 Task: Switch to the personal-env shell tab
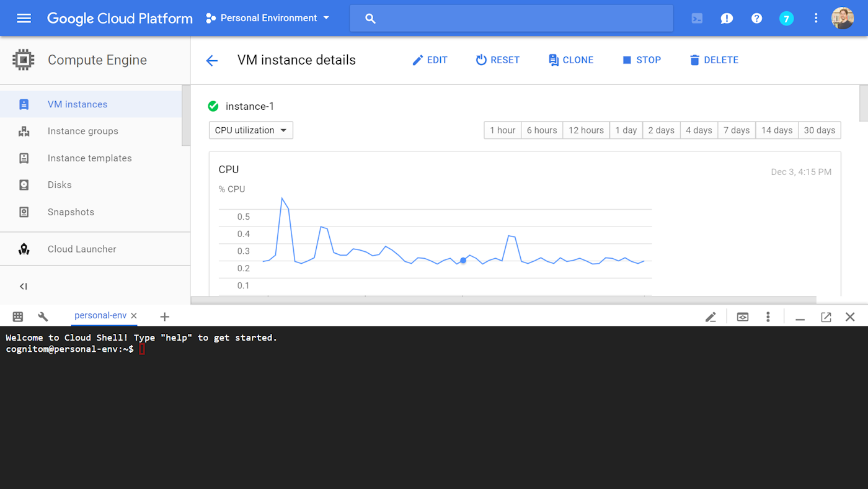100,315
